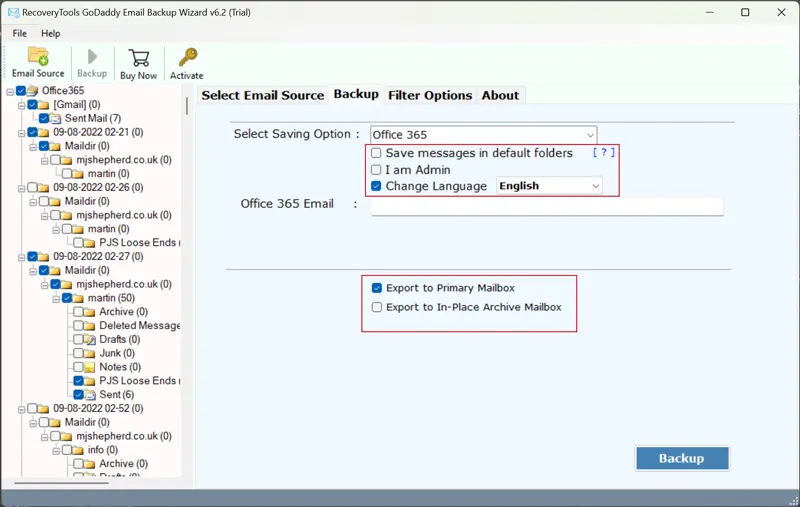Open the [ ? ] help link
The image size is (800, 507).
click(x=602, y=152)
